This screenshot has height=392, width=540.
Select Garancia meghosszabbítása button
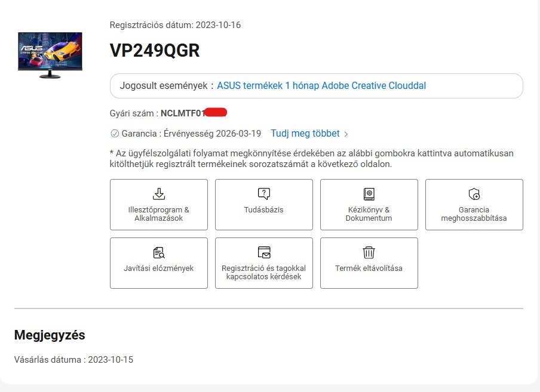coord(474,205)
